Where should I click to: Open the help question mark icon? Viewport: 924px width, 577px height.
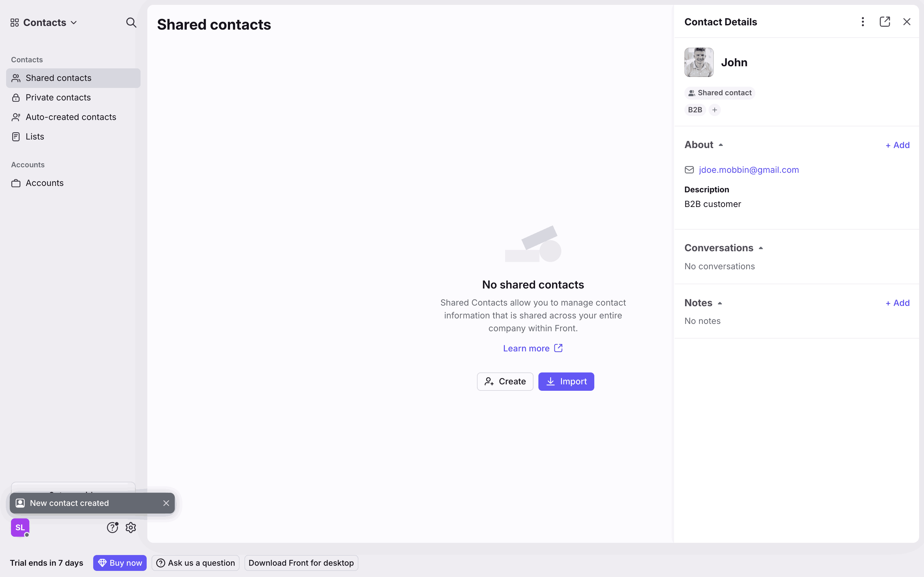click(x=112, y=528)
